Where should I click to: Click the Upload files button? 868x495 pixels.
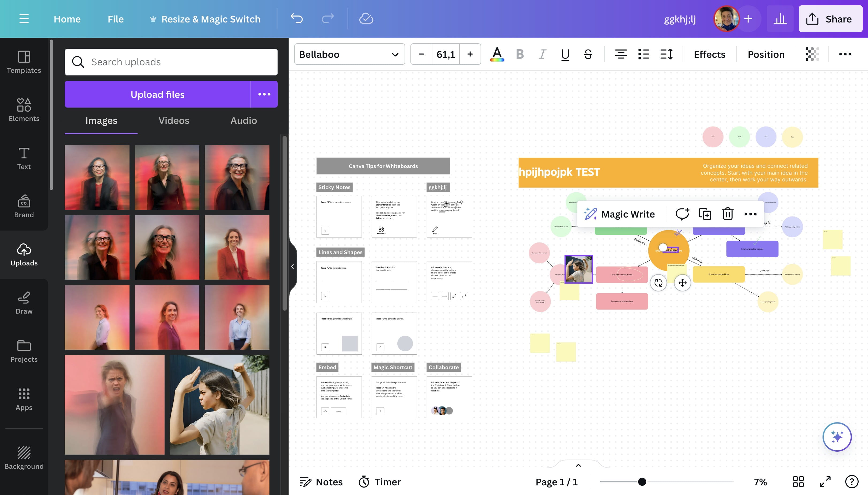[157, 94]
